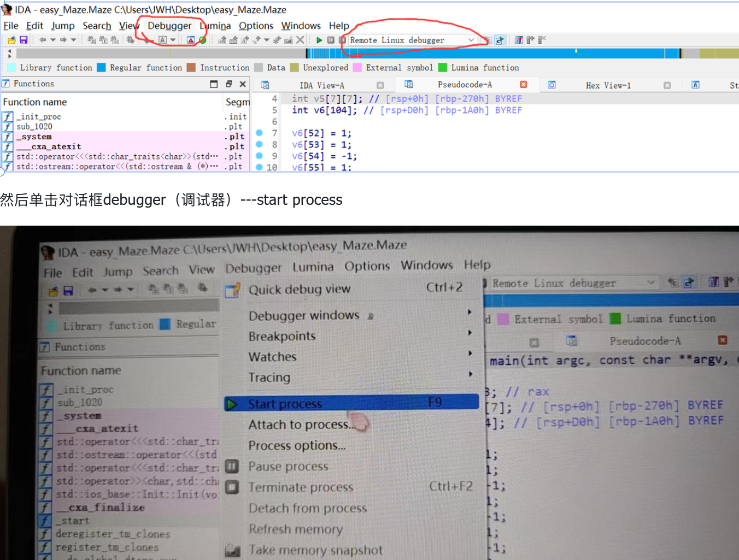The image size is (739, 560).
Task: Toggle breakpoint dot on line 9, v6[54]
Action: pyautogui.click(x=259, y=156)
